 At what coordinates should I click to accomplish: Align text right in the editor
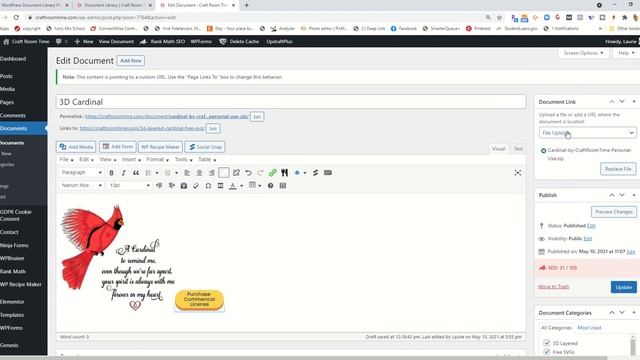coord(211,173)
